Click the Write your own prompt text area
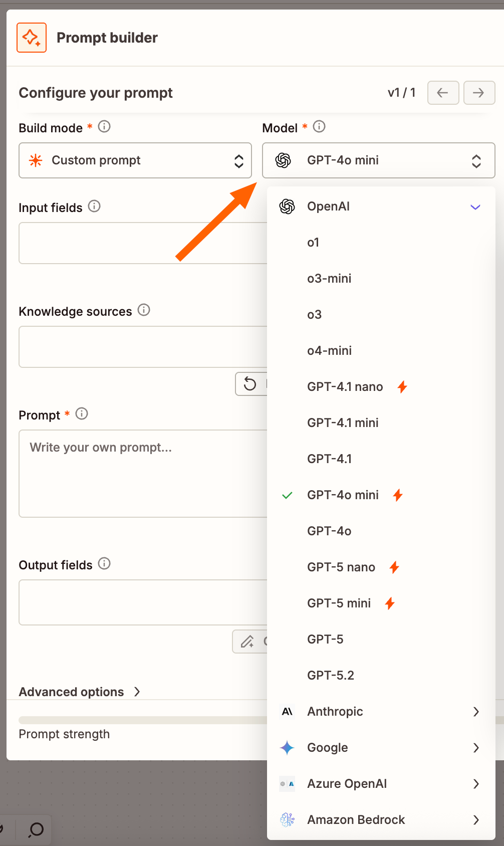504x846 pixels. [x=143, y=474]
